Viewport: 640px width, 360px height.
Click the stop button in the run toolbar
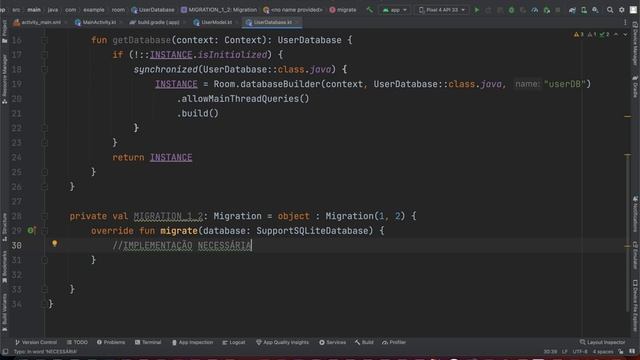(558, 10)
